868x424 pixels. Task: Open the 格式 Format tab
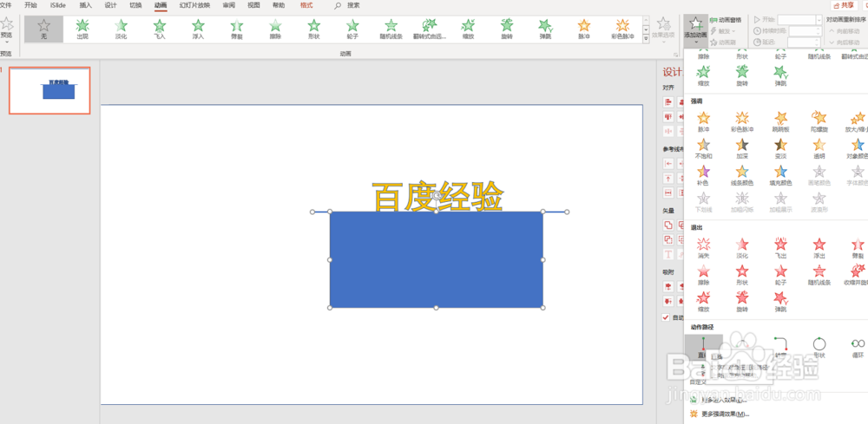pyautogui.click(x=306, y=5)
